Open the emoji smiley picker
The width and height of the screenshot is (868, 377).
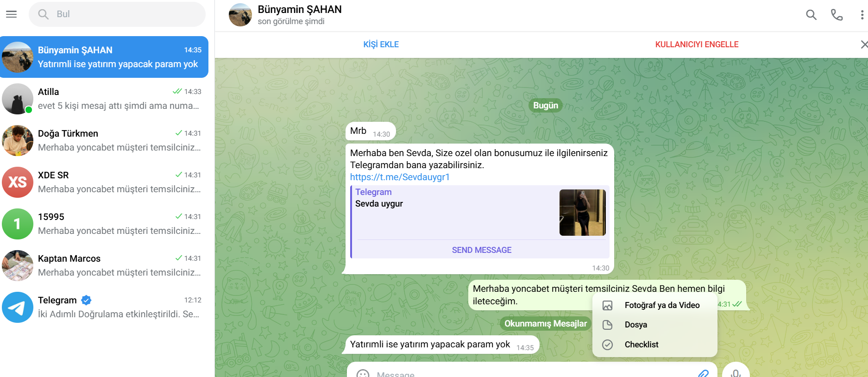point(363,373)
